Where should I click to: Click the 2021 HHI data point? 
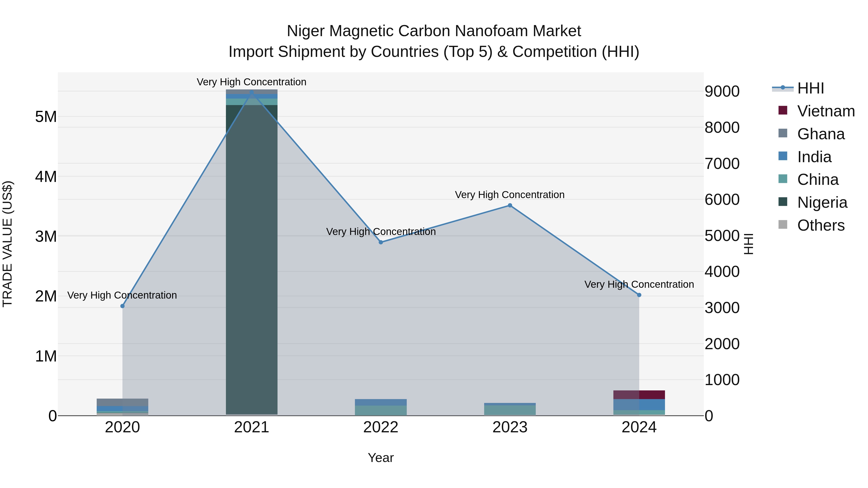[252, 92]
